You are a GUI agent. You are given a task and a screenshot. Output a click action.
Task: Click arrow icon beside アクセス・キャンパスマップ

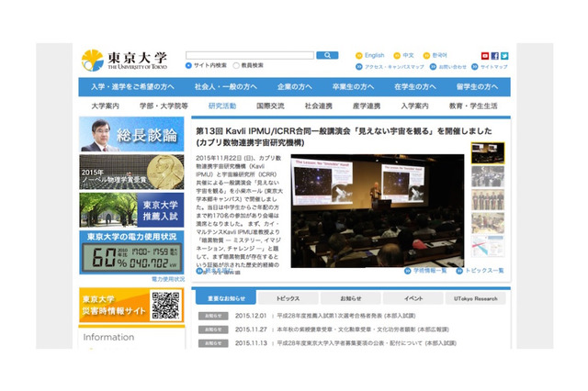tap(359, 67)
